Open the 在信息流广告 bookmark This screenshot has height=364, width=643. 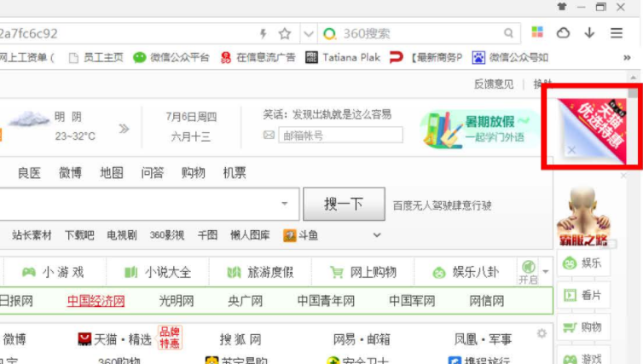[258, 58]
